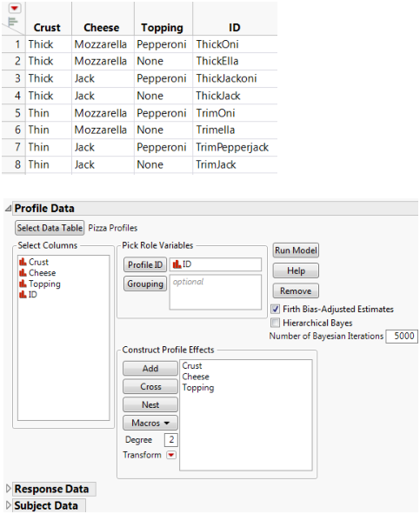Select the ID column header

235,28
